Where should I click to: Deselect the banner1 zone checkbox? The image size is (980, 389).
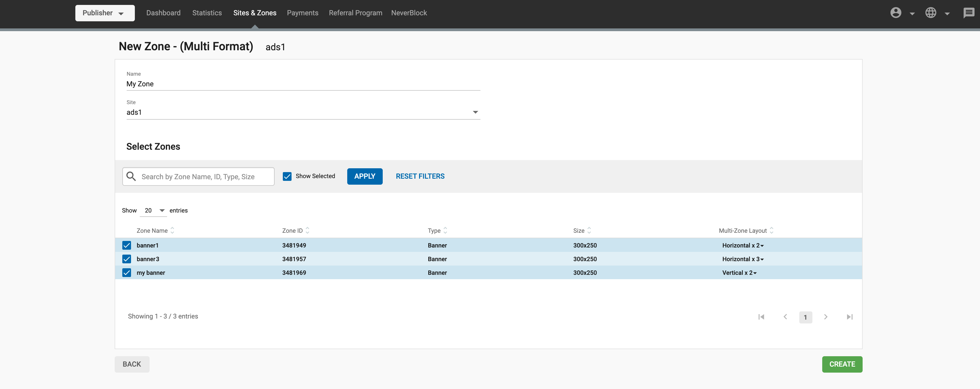(127, 245)
